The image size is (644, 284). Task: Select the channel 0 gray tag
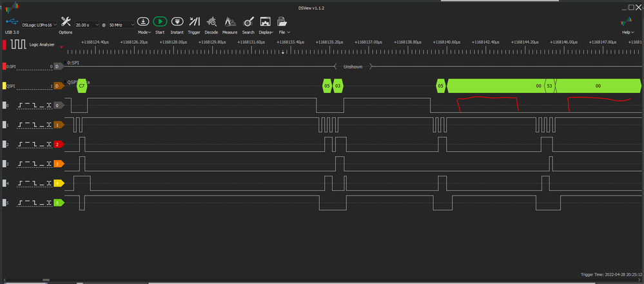[59, 105]
